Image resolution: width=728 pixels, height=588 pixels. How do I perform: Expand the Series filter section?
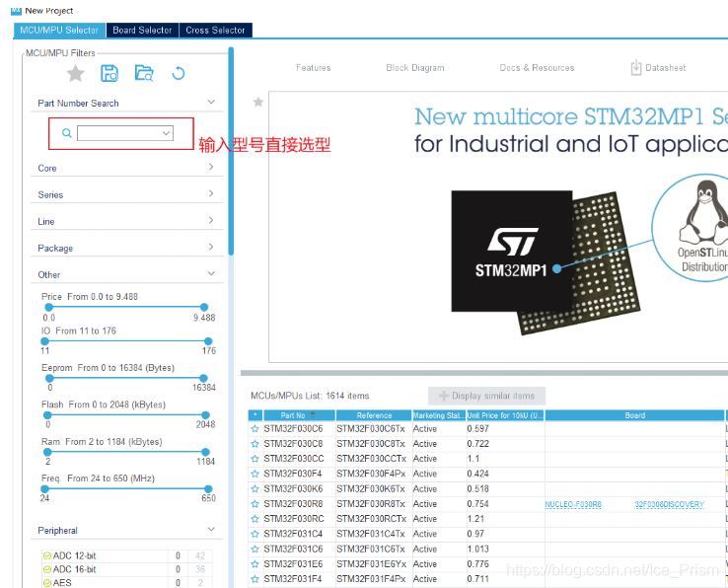[x=211, y=193]
